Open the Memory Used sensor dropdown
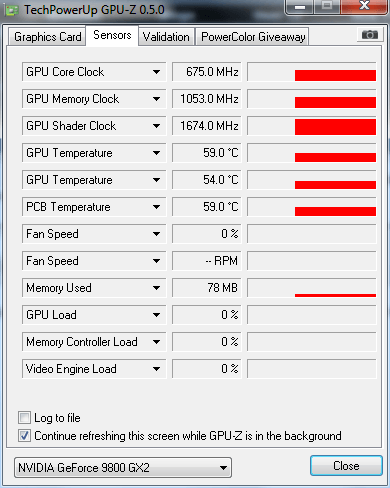The height and width of the screenshot is (488, 390). (94, 288)
